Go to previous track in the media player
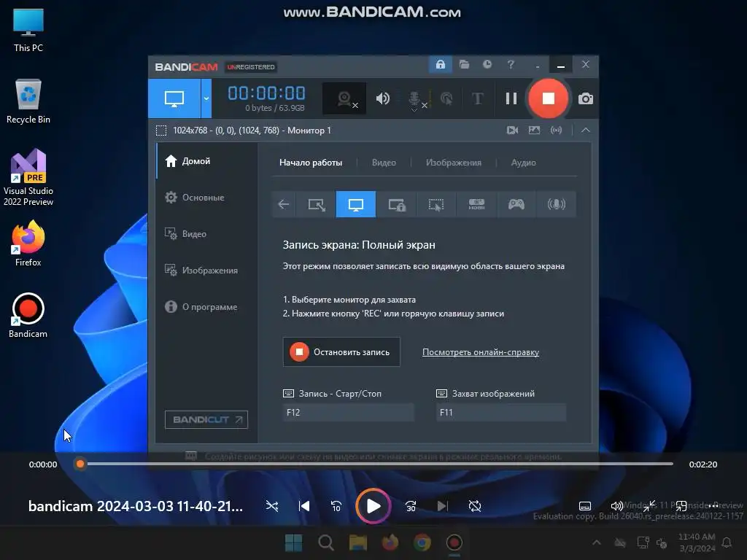Screen dimensions: 747x560 tap(304, 506)
